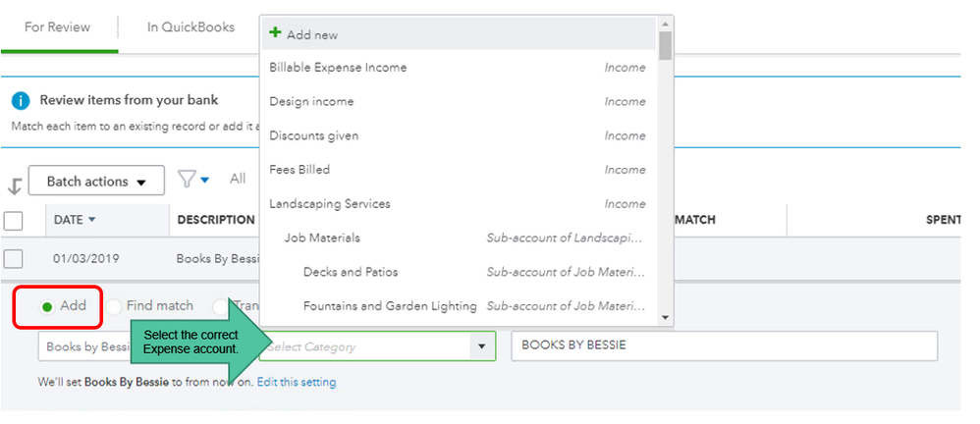Select the Add radio button
This screenshot has height=424, width=980.
[46, 306]
